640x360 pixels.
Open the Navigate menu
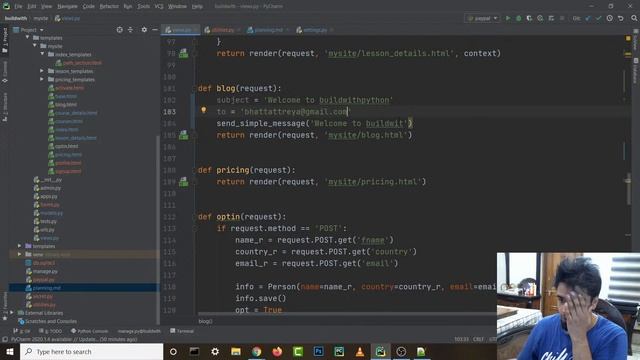coord(67,7)
